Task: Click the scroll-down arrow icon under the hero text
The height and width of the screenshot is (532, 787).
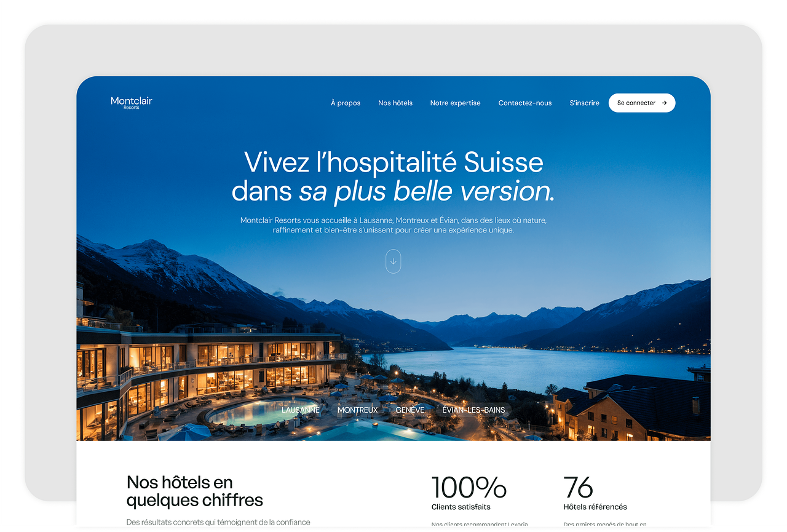Action: [393, 261]
